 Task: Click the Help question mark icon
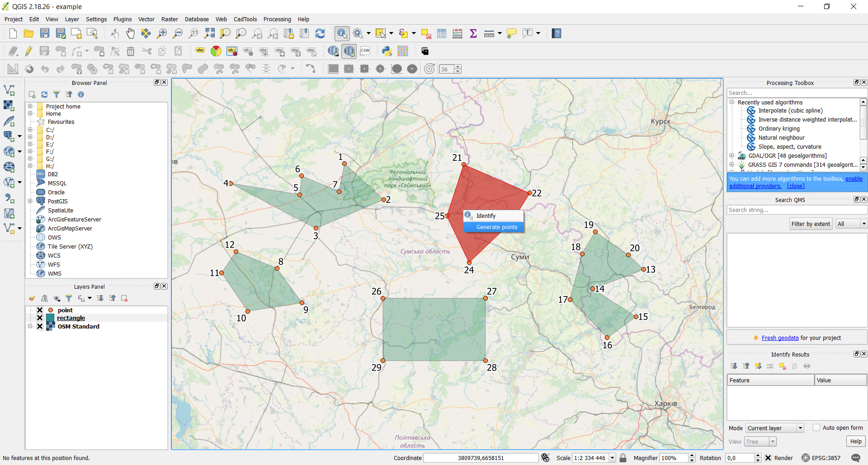[x=557, y=33]
